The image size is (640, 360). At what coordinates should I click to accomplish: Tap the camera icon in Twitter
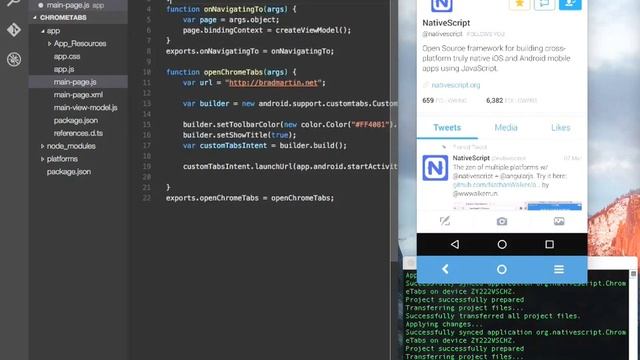[502, 221]
